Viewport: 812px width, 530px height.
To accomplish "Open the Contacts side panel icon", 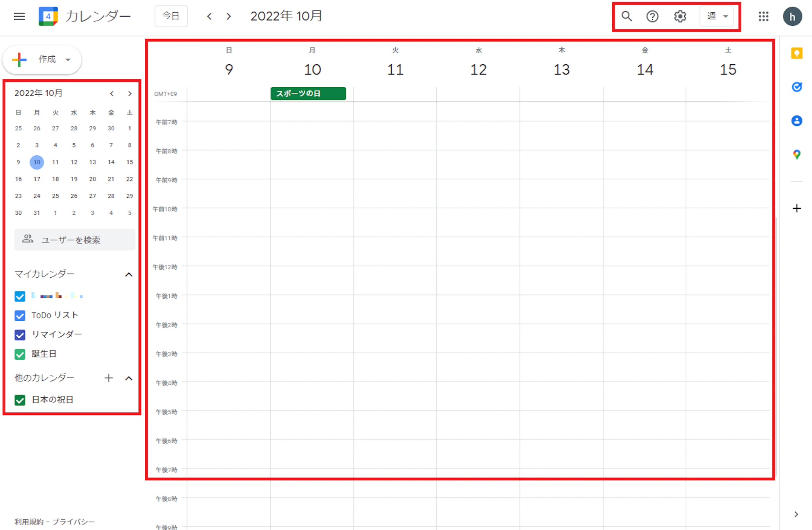I will pyautogui.click(x=797, y=121).
